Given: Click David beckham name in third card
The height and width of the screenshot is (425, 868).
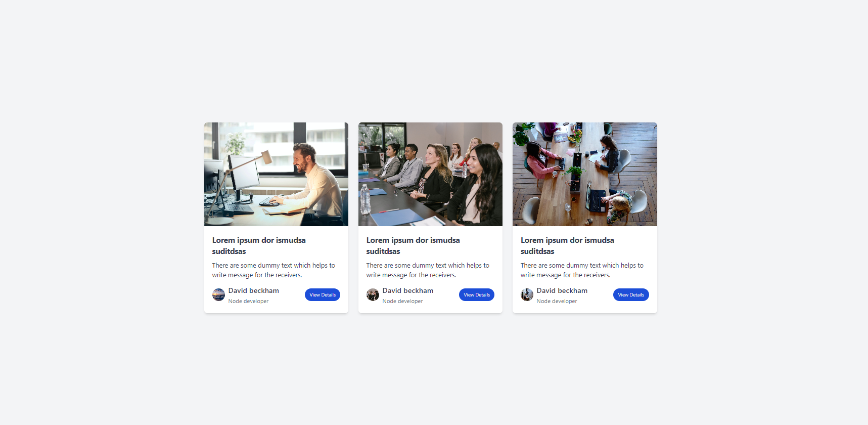Looking at the screenshot, I should [562, 291].
